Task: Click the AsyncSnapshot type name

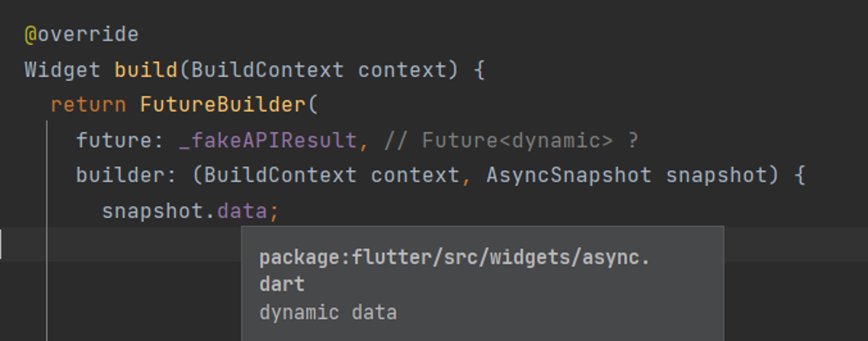Action: tap(569, 176)
